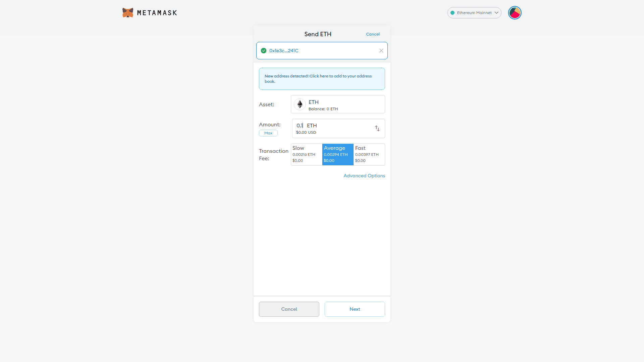This screenshot has height=362, width=644.
Task: Click the recipient address 0x1e3c...241C field
Action: coord(319,51)
